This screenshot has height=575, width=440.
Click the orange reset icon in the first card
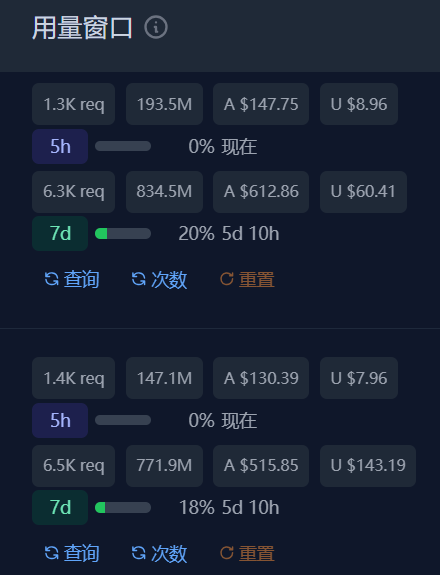227,279
